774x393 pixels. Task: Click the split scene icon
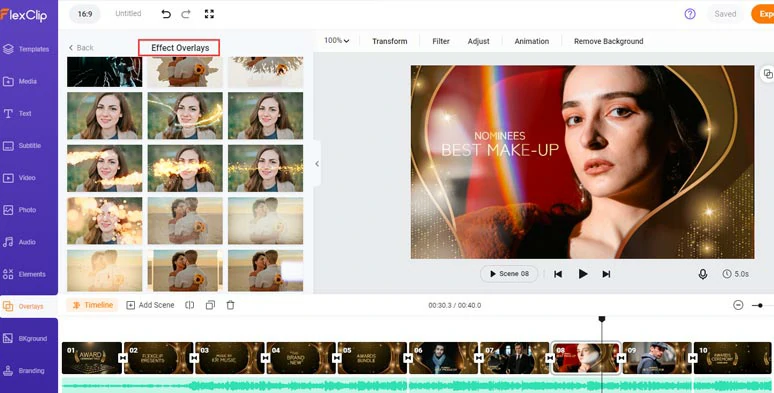pyautogui.click(x=190, y=305)
